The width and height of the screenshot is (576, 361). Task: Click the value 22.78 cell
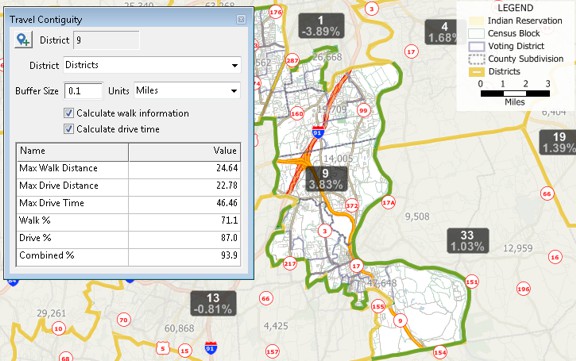(x=185, y=186)
